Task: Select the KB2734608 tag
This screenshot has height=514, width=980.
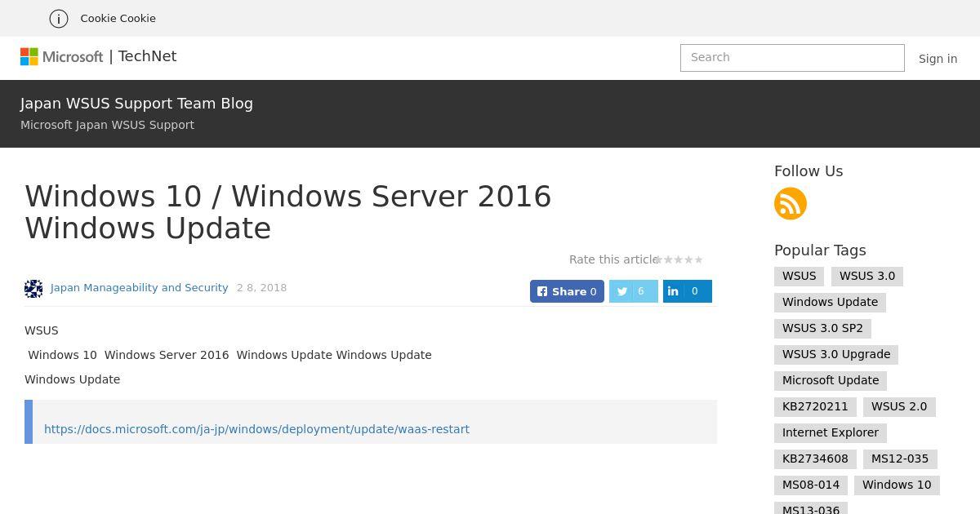Action: pos(815,459)
